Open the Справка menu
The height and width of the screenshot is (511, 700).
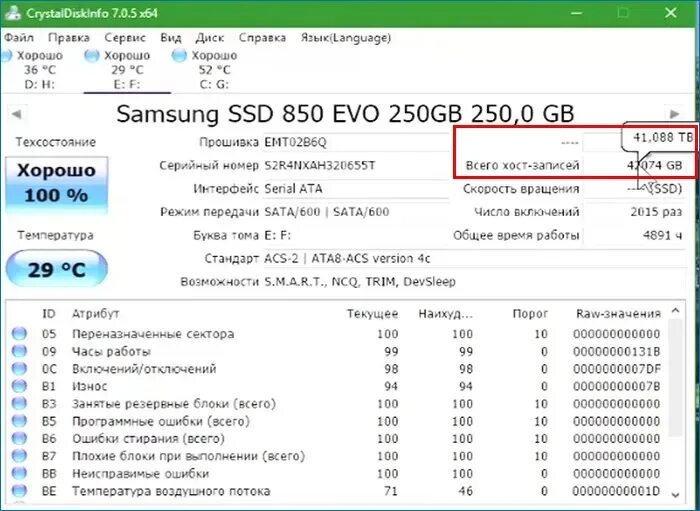pyautogui.click(x=262, y=38)
